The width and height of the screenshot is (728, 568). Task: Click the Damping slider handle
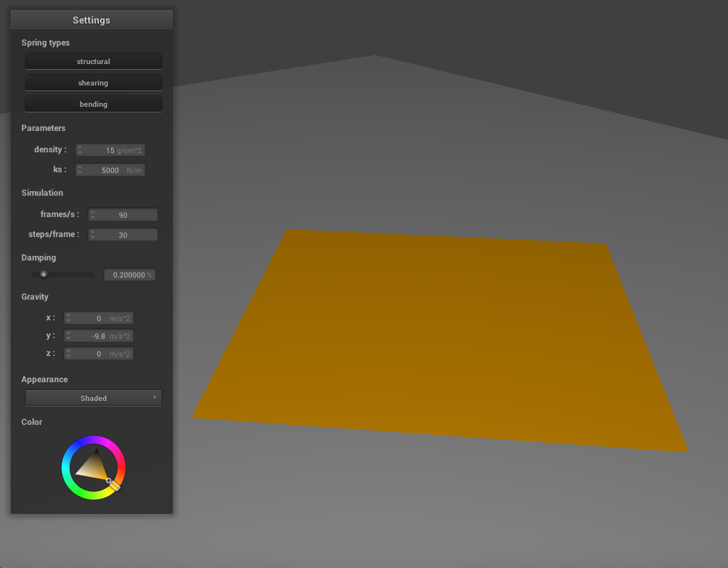click(43, 274)
